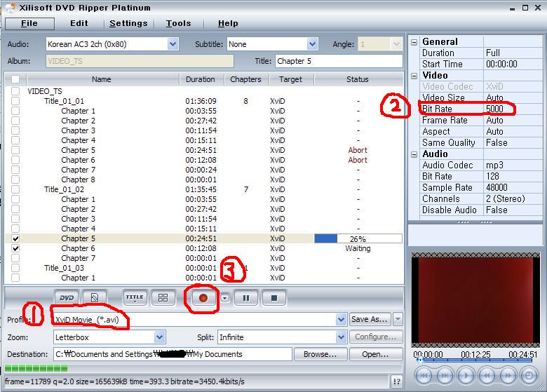
Task: Open the Split Infinite dropdown
Action: pos(341,337)
